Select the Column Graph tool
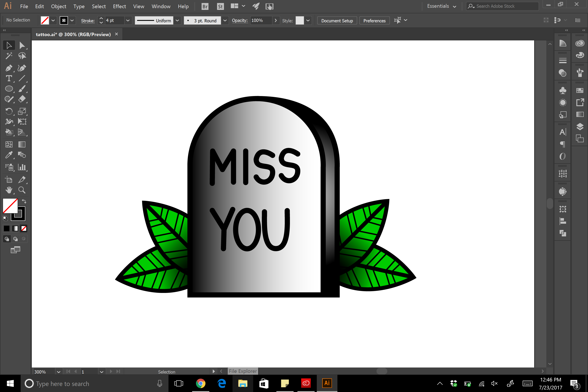The image size is (588, 392). (x=22, y=167)
